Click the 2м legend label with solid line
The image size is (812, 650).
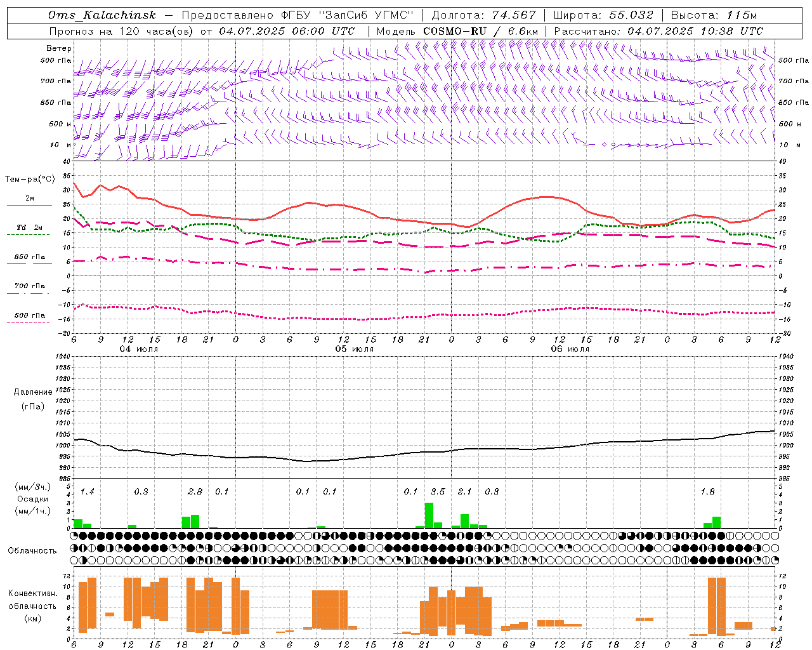click(30, 199)
